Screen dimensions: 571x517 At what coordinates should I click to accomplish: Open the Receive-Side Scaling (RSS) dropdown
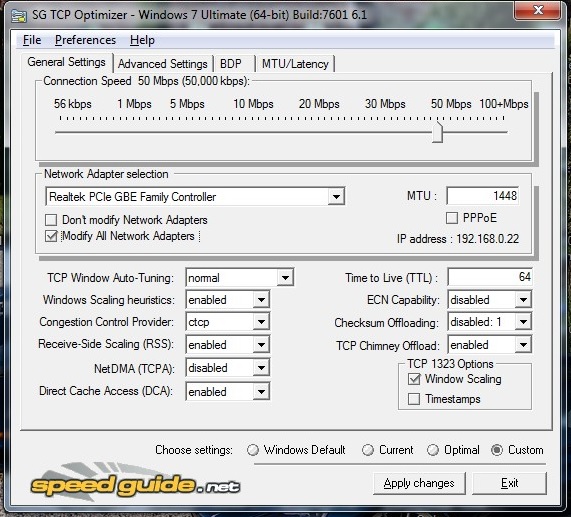(261, 345)
